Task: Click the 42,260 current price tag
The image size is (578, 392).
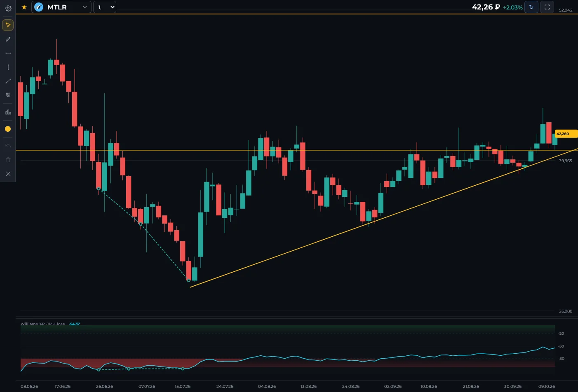Action: pos(566,134)
